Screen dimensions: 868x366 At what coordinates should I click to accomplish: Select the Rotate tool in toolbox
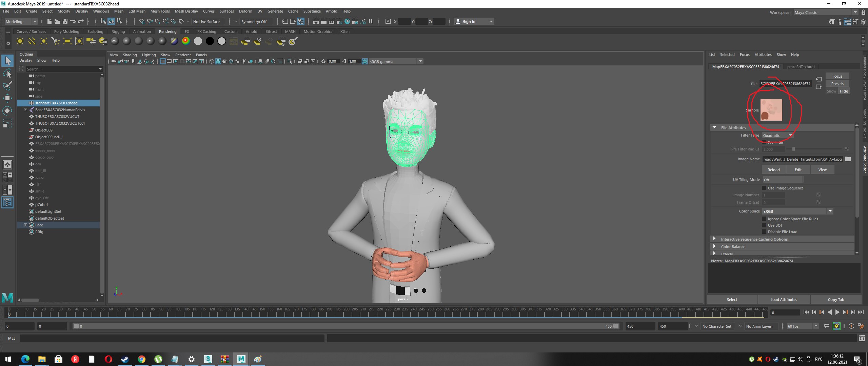pyautogui.click(x=7, y=111)
